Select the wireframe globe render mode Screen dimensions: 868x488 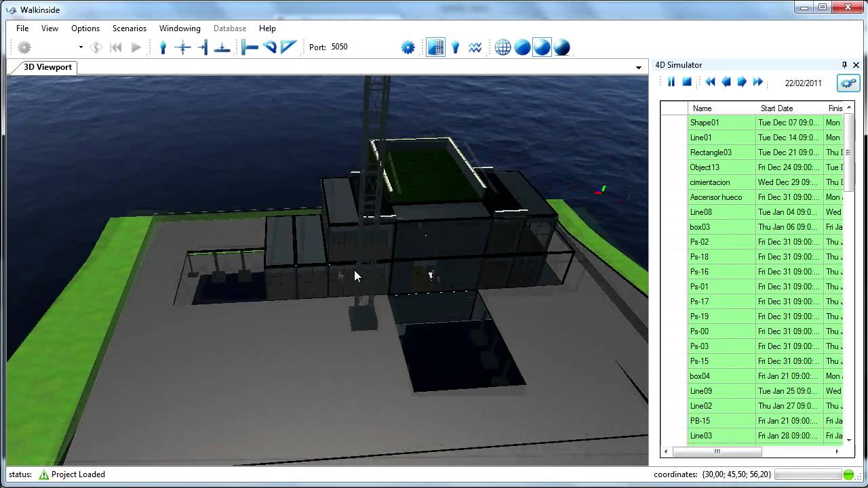[x=502, y=47]
